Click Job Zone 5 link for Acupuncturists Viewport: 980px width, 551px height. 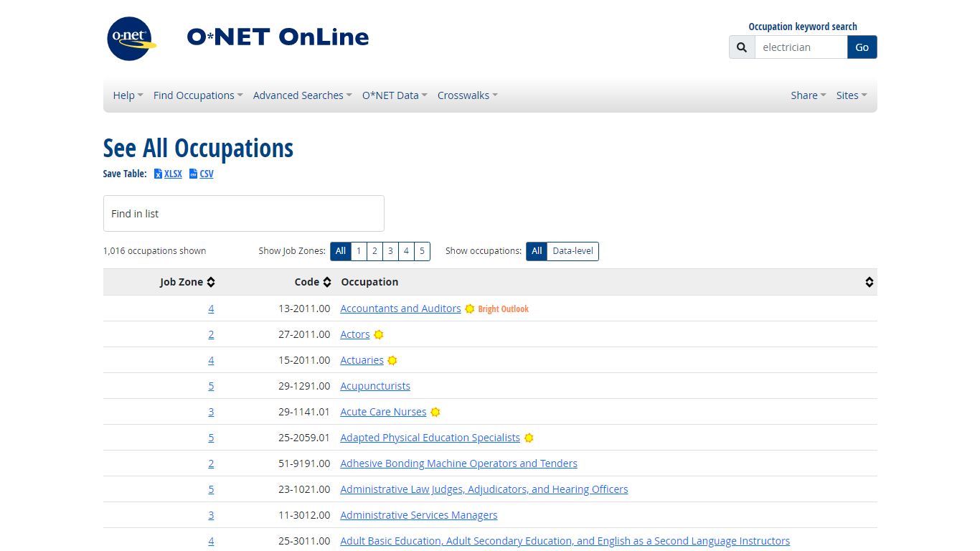click(x=211, y=386)
